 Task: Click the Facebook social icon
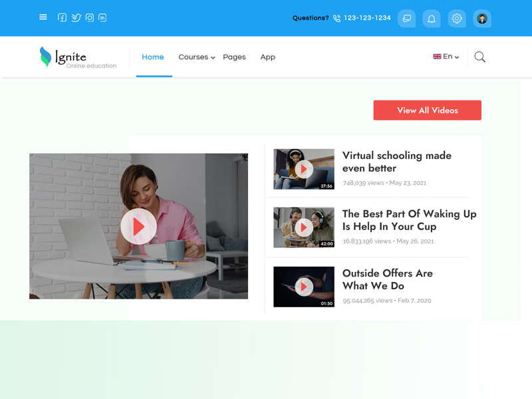click(x=62, y=18)
